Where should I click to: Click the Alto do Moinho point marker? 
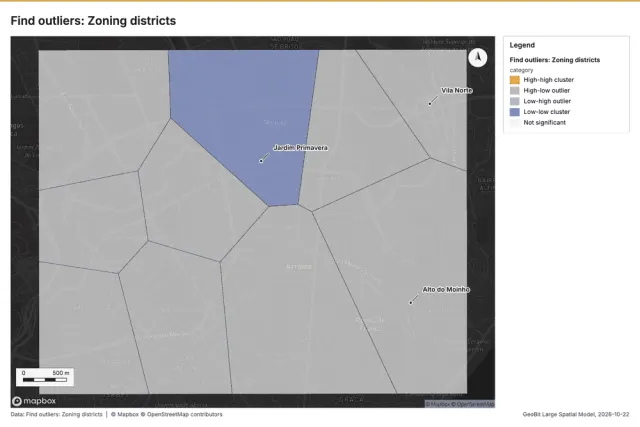click(x=411, y=302)
